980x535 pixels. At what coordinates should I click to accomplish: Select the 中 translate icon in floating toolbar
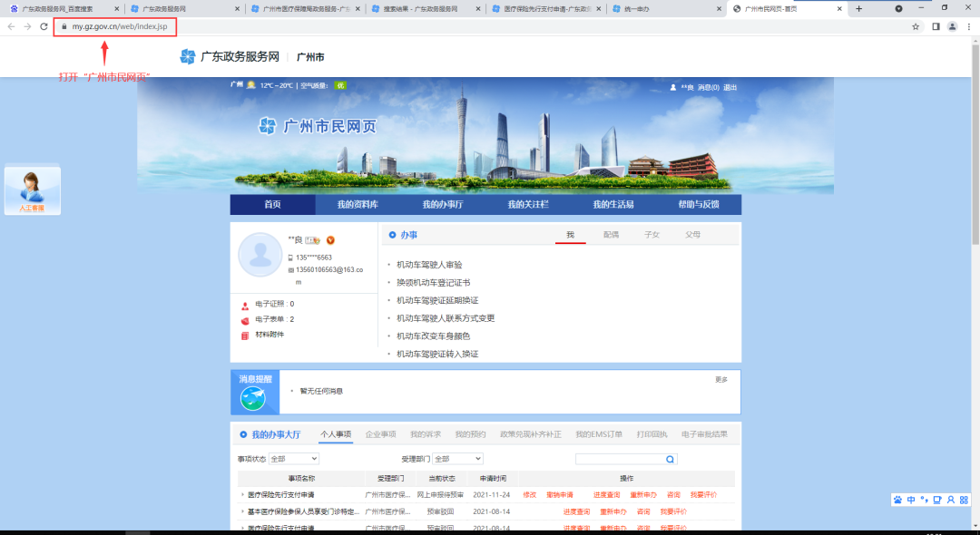click(911, 500)
